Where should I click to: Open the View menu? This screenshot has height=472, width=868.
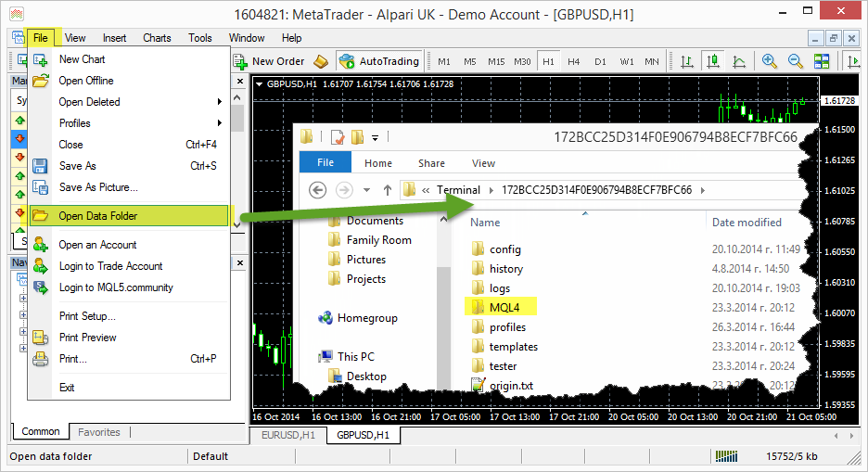75,38
